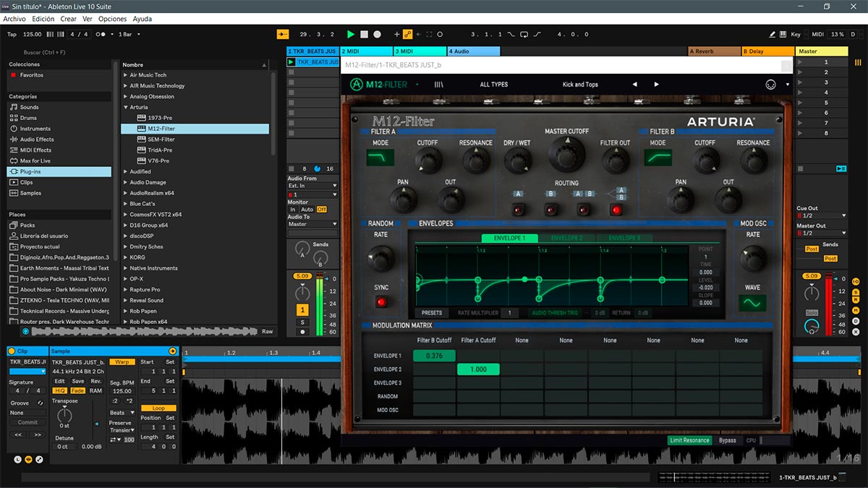
Task: Toggle the Random Sync red button
Action: click(x=380, y=302)
